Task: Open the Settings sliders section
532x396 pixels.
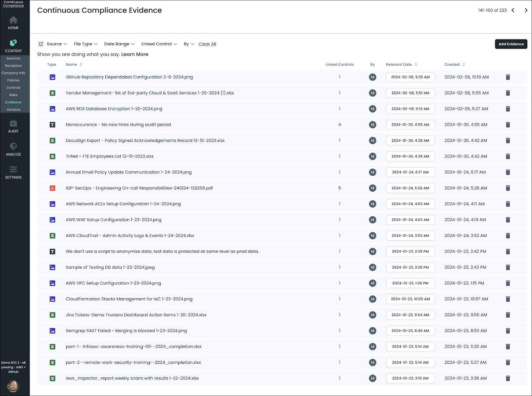Action: (13, 172)
